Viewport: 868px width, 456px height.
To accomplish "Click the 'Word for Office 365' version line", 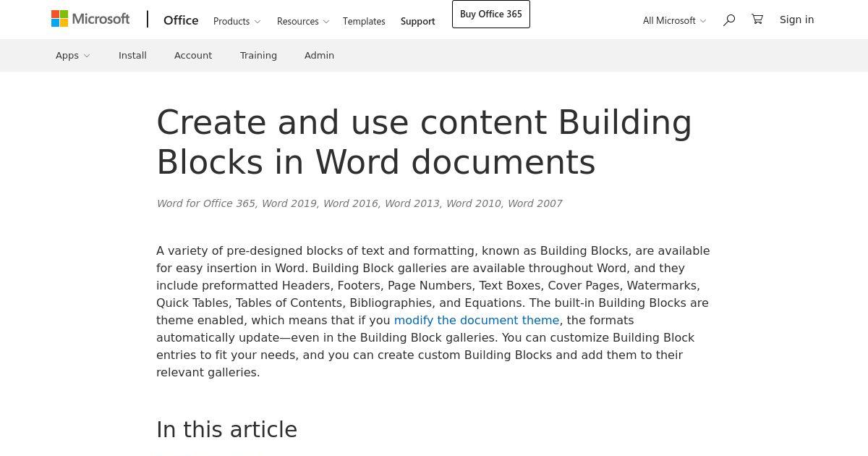I will click(359, 203).
